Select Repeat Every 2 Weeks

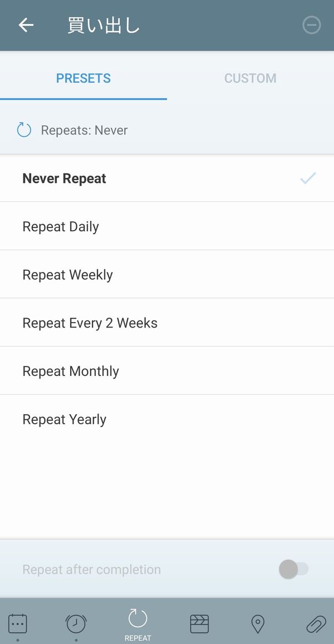(167, 323)
